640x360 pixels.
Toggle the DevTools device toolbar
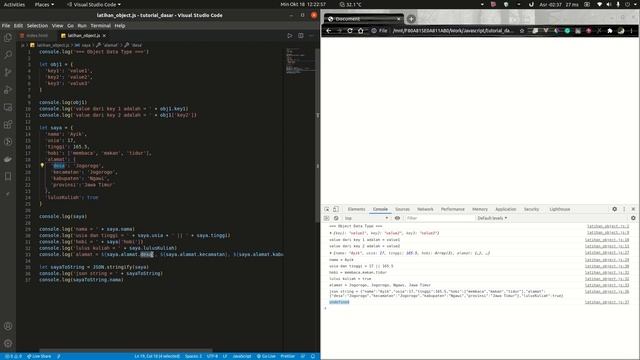pos(336,209)
